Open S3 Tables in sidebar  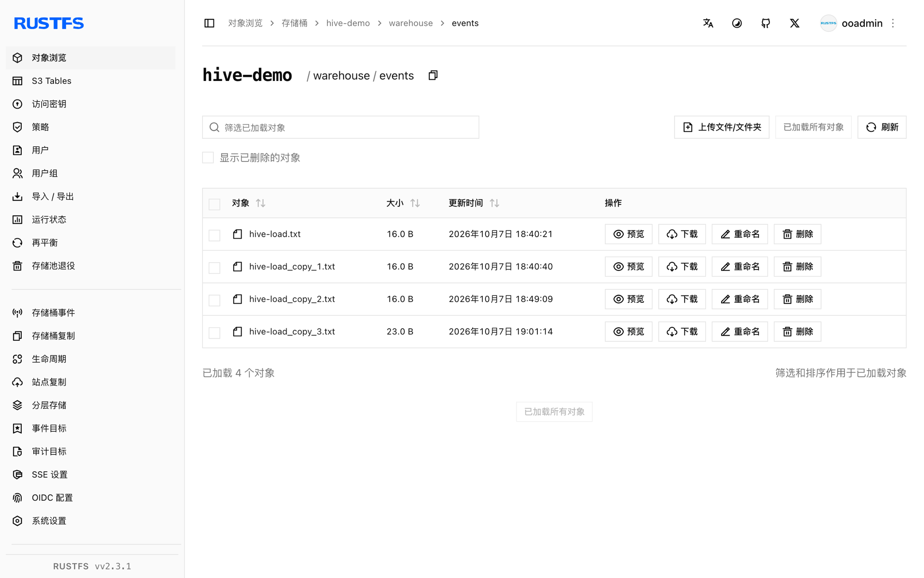(x=91, y=81)
